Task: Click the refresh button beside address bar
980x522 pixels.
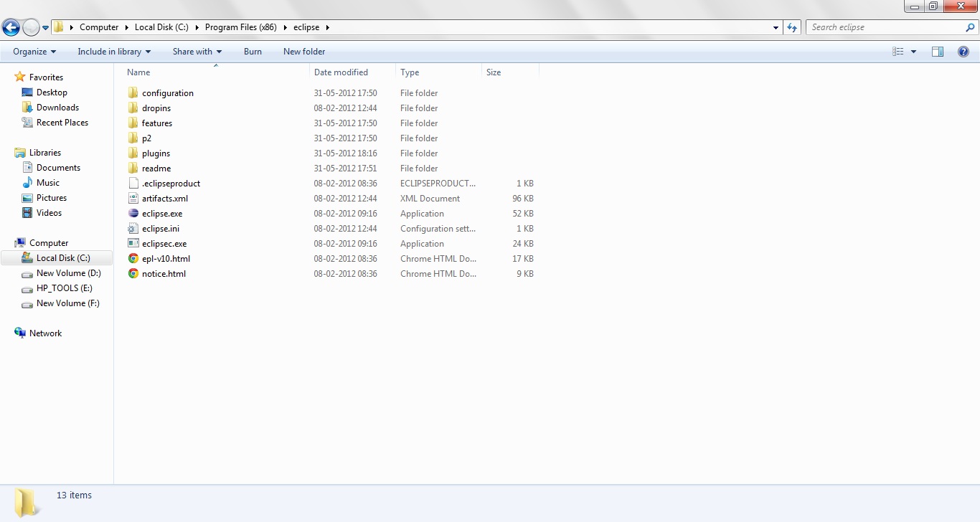Action: 792,27
